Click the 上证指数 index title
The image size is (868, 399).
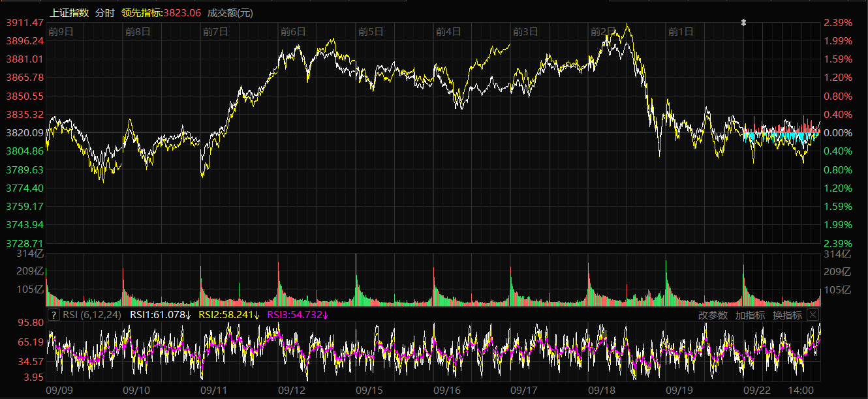point(69,12)
